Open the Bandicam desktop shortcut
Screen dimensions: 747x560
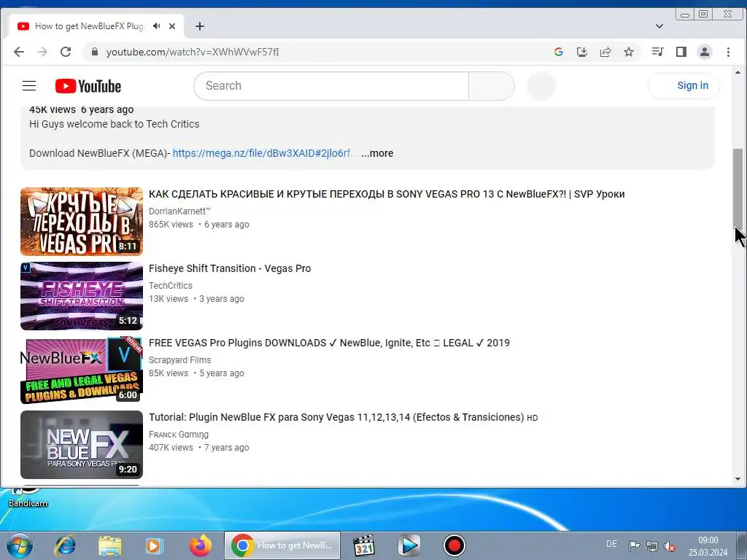[28, 497]
